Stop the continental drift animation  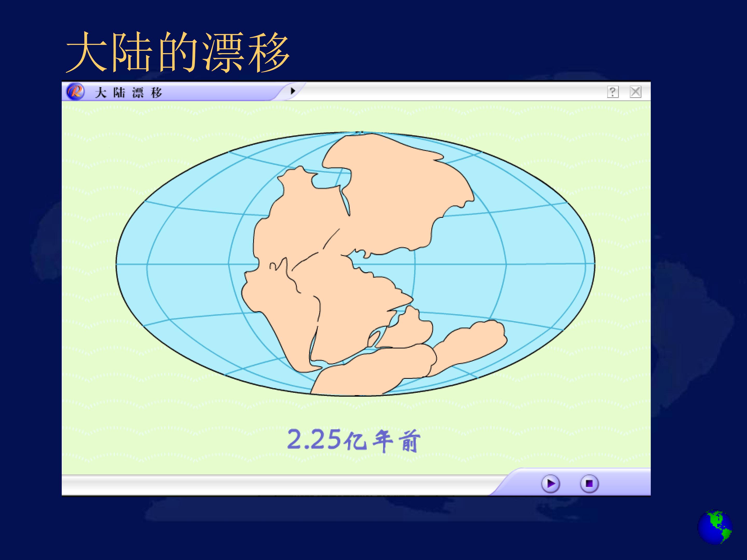coord(589,484)
